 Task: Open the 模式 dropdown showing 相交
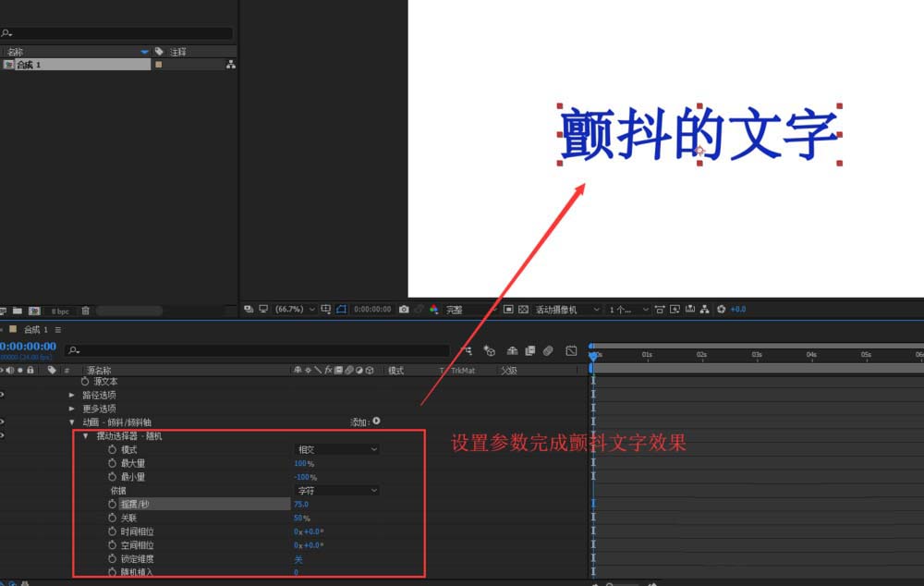335,451
